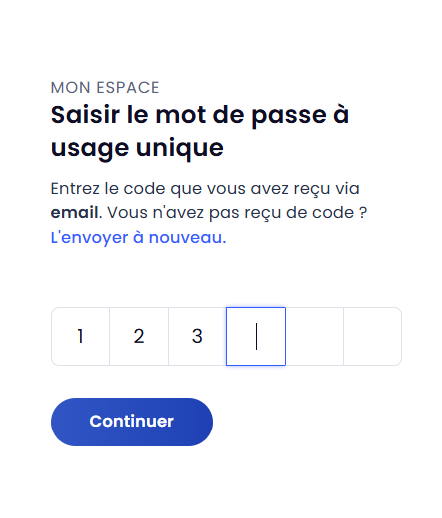The image size is (442, 518).
Task: Click the text 'Entrez le code que vous avez reçu via'
Action: (205, 189)
